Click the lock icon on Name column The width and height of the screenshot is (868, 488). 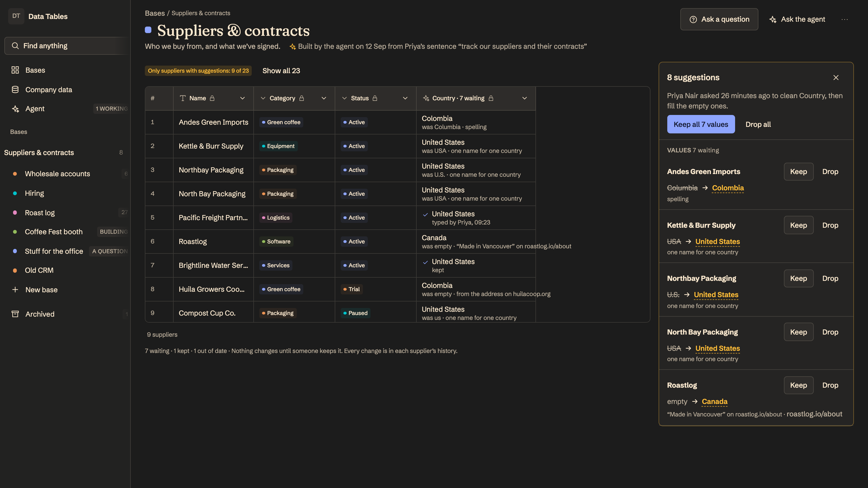pyautogui.click(x=212, y=98)
